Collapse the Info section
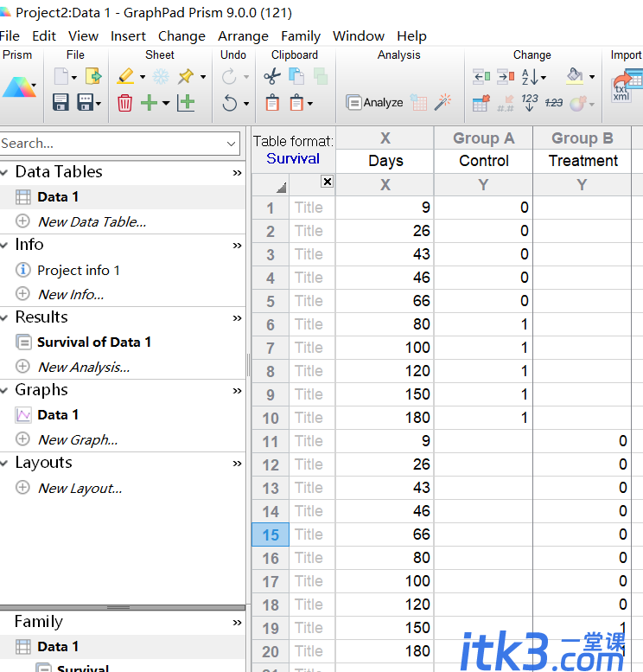This screenshot has height=672, width=643. 4,245
